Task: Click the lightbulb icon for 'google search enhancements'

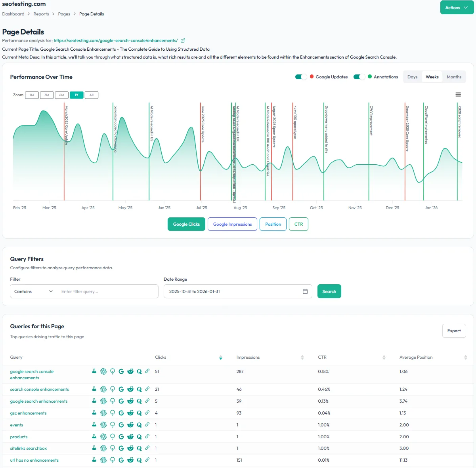Action: click(113, 401)
